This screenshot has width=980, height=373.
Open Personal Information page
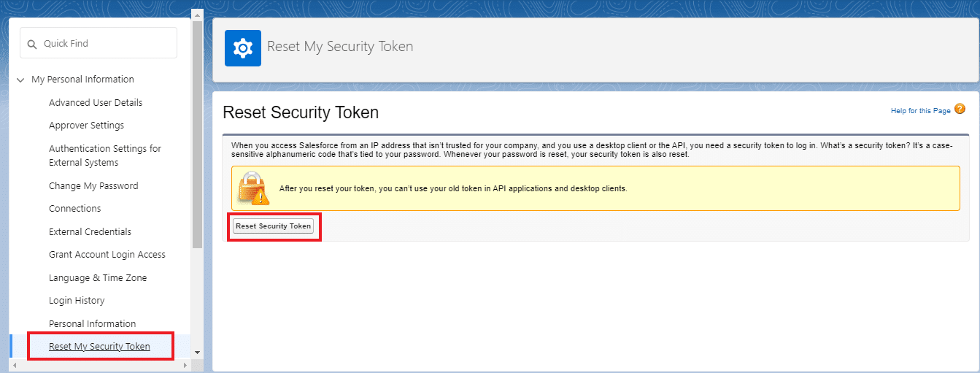coord(92,324)
